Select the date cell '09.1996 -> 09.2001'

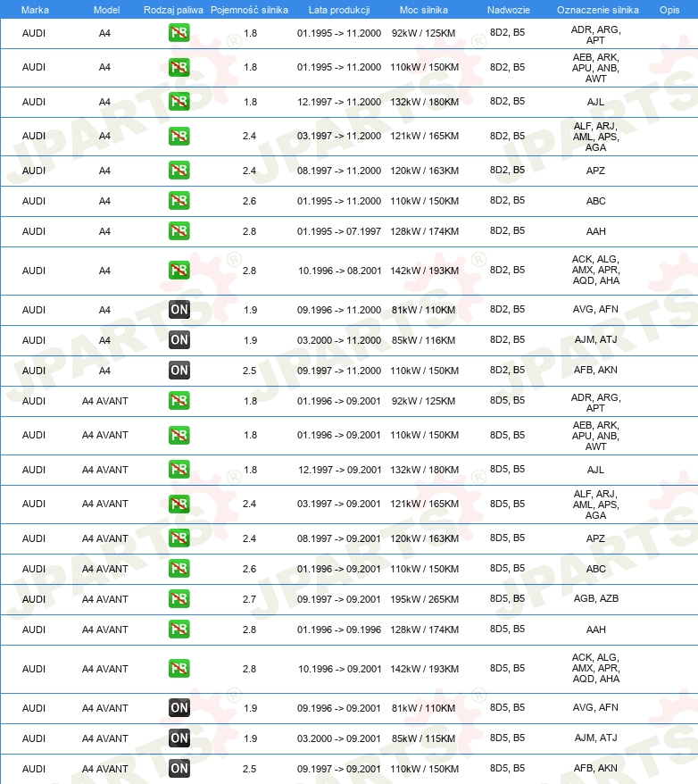pos(339,708)
